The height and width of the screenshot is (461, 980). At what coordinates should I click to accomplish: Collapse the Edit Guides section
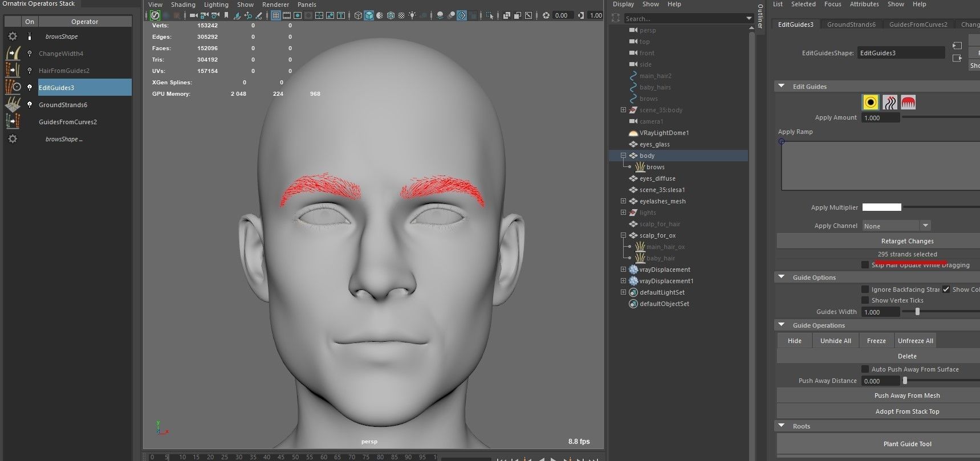point(781,86)
